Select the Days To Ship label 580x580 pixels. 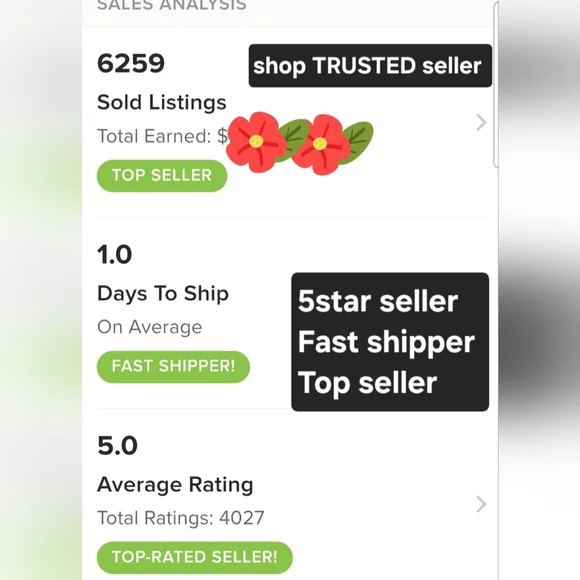(163, 294)
